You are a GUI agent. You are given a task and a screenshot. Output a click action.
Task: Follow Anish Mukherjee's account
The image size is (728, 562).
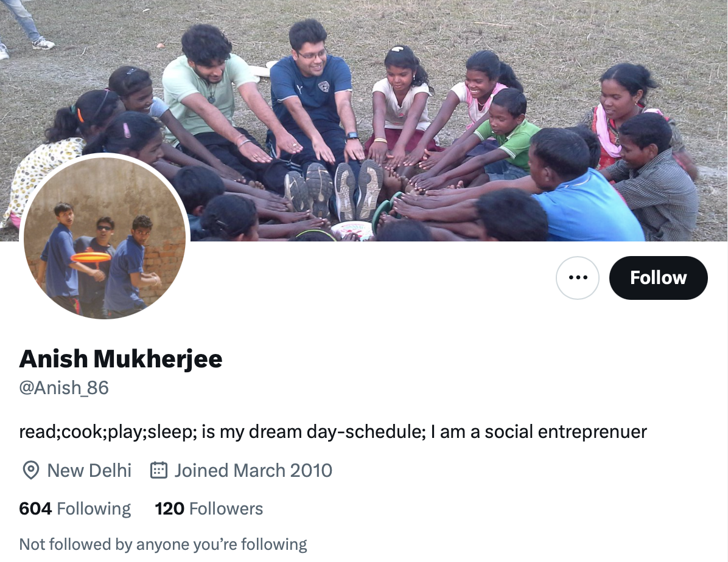(x=658, y=278)
